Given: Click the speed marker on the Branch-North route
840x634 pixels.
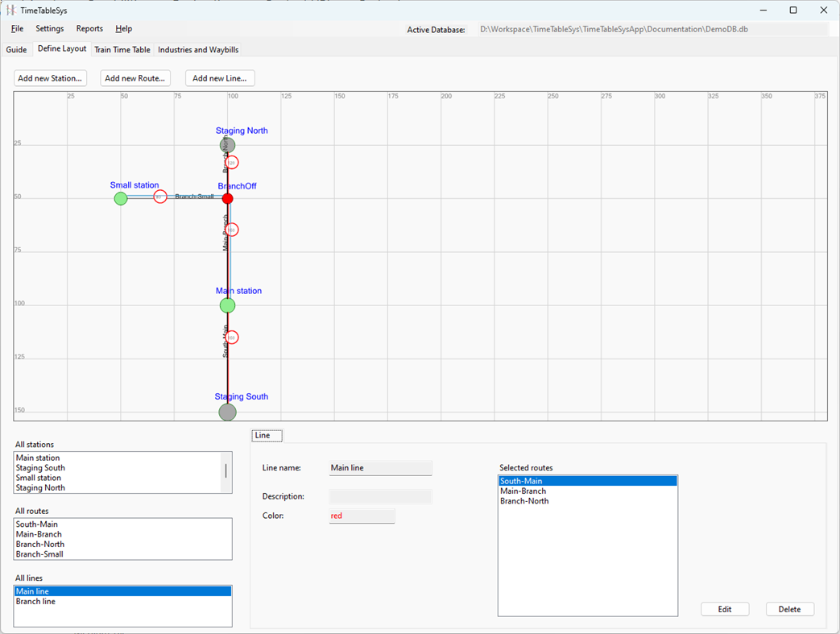Looking at the screenshot, I should coord(231,162).
